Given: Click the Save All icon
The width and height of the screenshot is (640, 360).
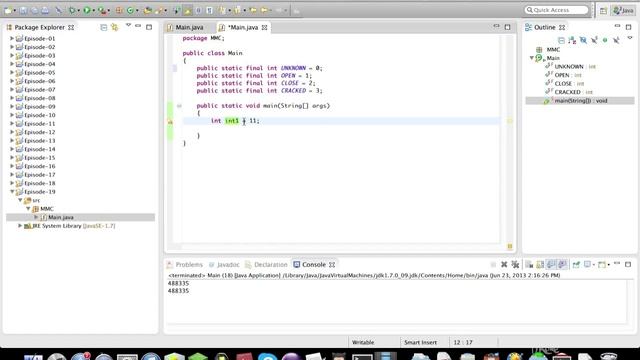Looking at the screenshot, I should point(35,10).
